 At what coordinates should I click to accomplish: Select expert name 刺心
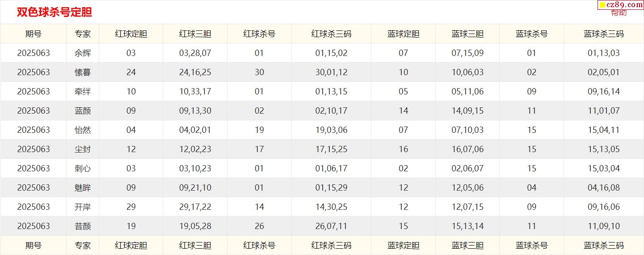(x=83, y=168)
